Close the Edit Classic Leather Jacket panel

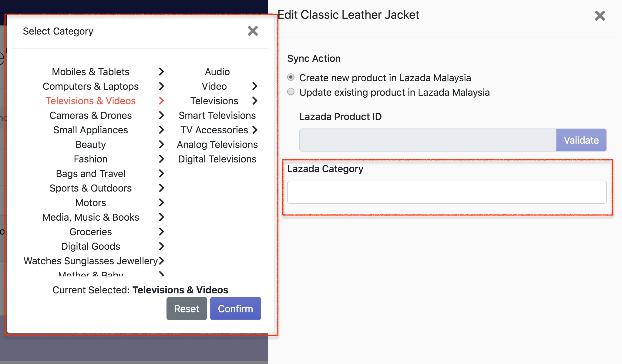click(600, 16)
